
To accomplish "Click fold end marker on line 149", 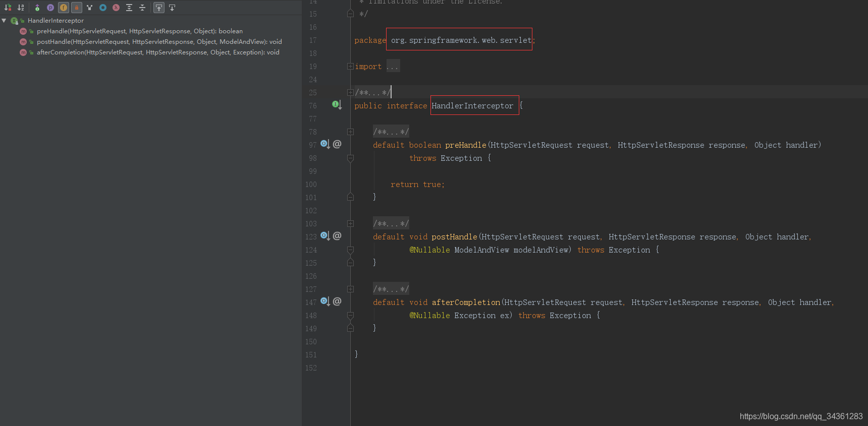I will pos(350,328).
